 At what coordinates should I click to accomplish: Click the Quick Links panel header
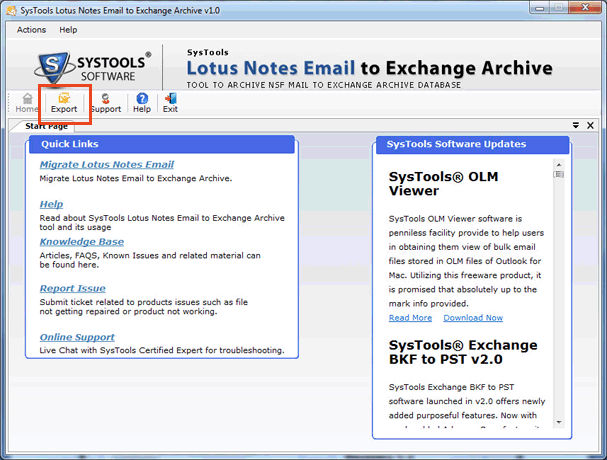tap(162, 144)
